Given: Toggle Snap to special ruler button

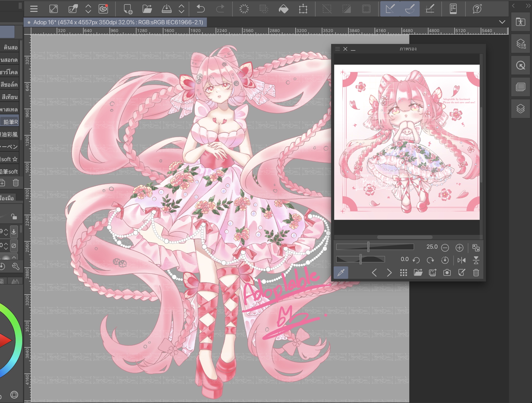Looking at the screenshot, I should [410, 9].
